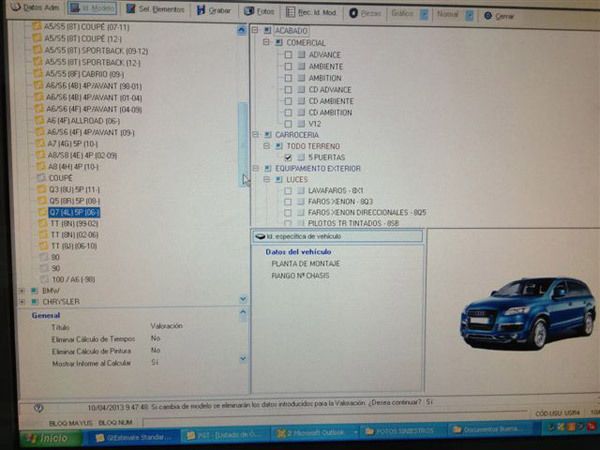This screenshot has width=600, height=450.
Task: Switch to Microsoft Outlook taskbar item
Action: point(317,433)
